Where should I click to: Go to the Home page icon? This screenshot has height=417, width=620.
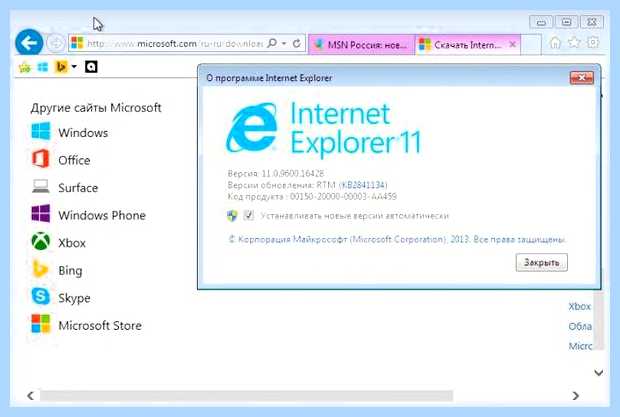(555, 43)
